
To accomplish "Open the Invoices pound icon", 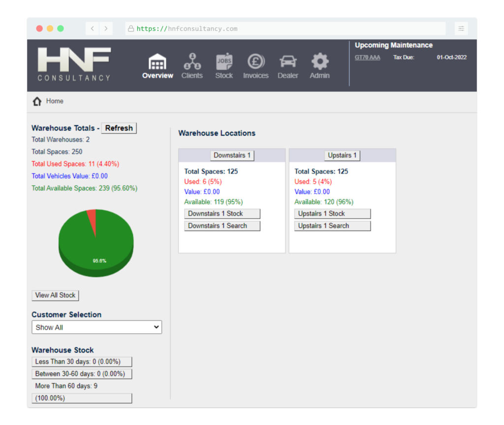I will point(256,62).
